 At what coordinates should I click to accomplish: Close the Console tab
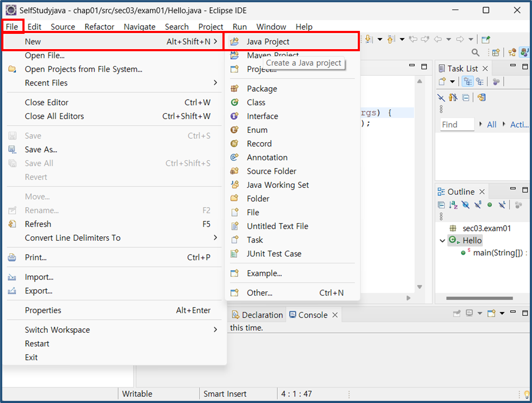click(335, 315)
